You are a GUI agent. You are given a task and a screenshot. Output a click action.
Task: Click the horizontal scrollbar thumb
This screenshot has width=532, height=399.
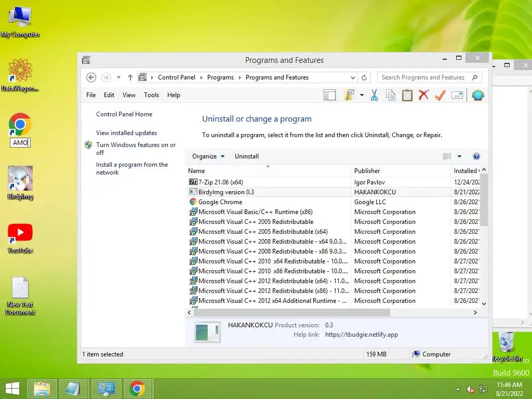coord(292,312)
